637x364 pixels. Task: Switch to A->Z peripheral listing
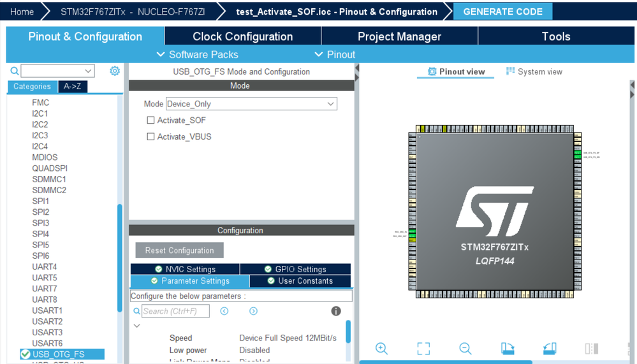(x=73, y=87)
